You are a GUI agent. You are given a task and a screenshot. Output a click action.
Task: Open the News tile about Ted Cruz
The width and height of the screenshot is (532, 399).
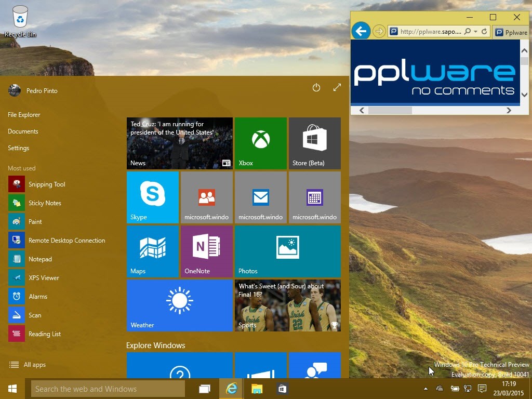pyautogui.click(x=179, y=143)
